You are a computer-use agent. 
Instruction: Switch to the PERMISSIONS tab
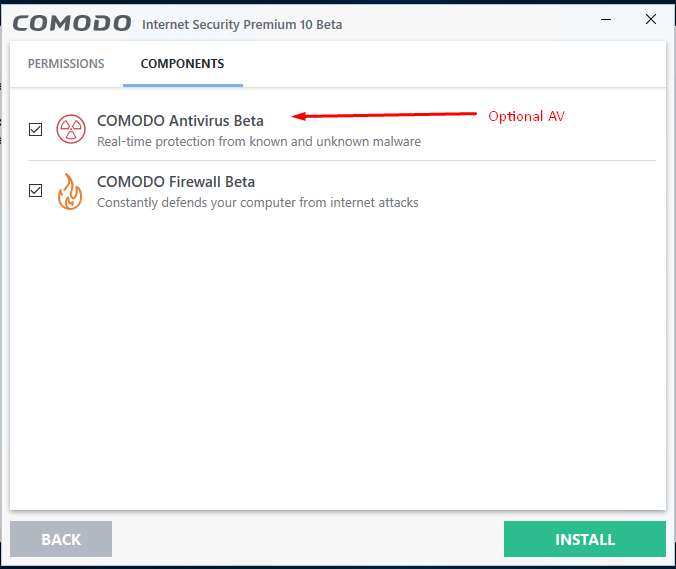click(x=66, y=64)
